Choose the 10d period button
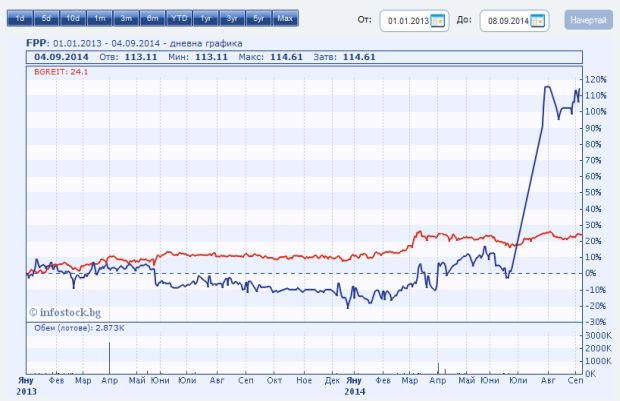This screenshot has height=401, width=620. point(73,19)
